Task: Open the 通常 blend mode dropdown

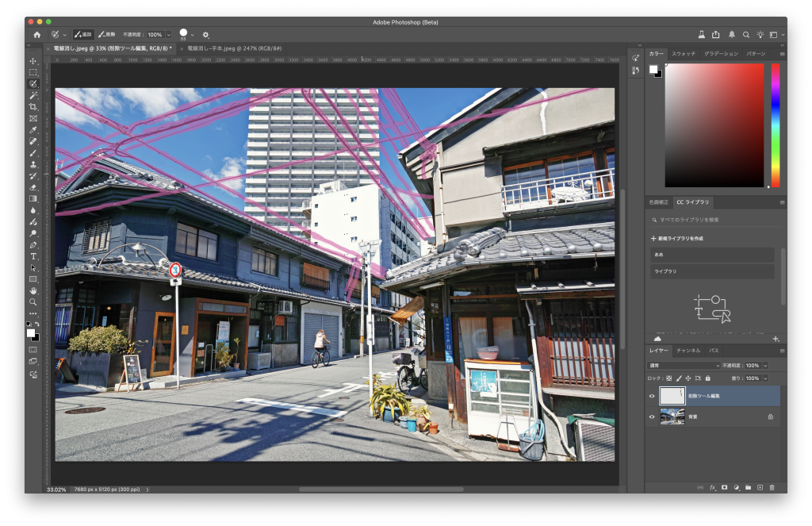Action: (x=684, y=366)
